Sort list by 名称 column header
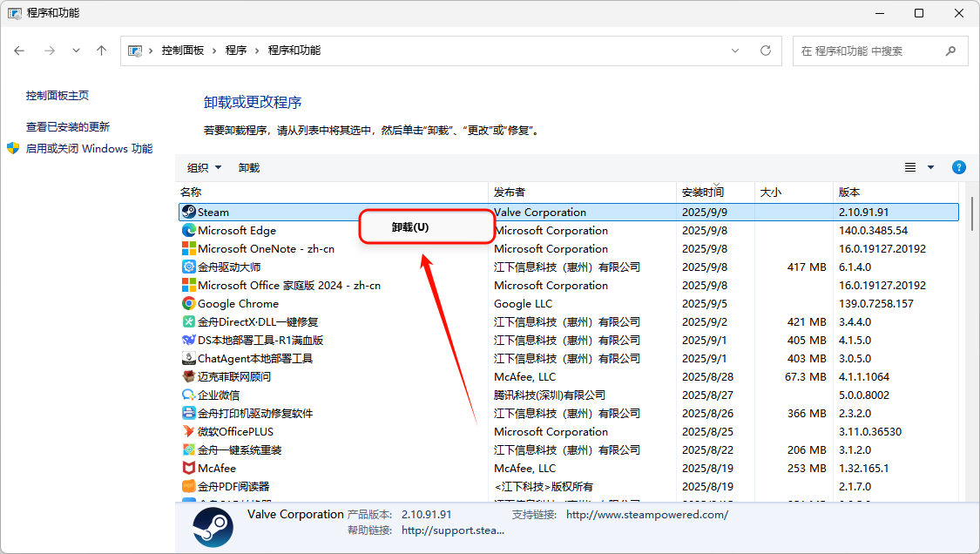This screenshot has height=554, width=980. pos(332,192)
